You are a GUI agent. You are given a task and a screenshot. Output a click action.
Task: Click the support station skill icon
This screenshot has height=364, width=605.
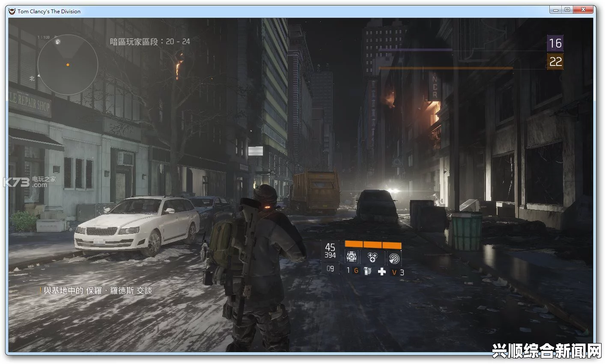coord(352,257)
